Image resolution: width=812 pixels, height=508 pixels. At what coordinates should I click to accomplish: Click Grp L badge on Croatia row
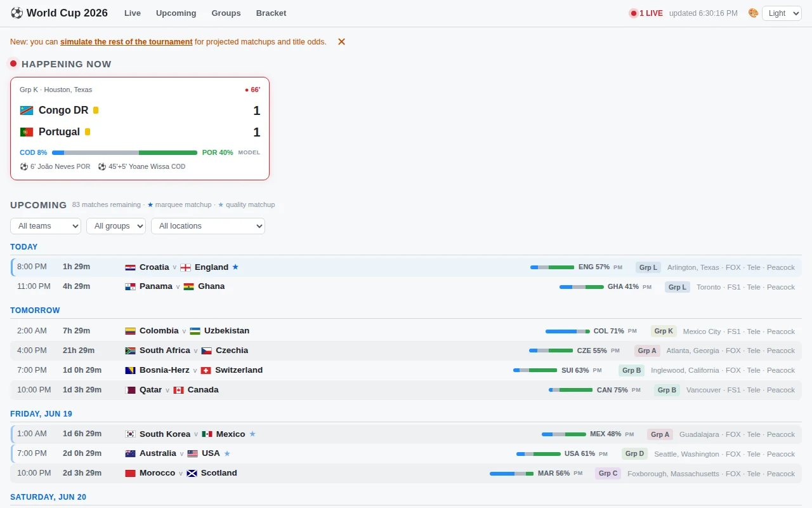click(648, 267)
